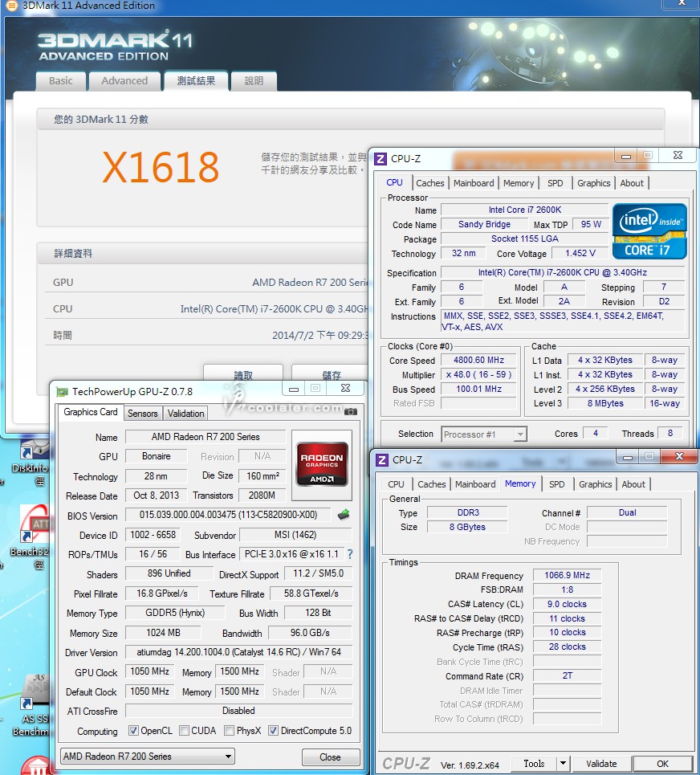
Task: Open the 說明 tab in 3DMark 11
Action: tap(254, 81)
